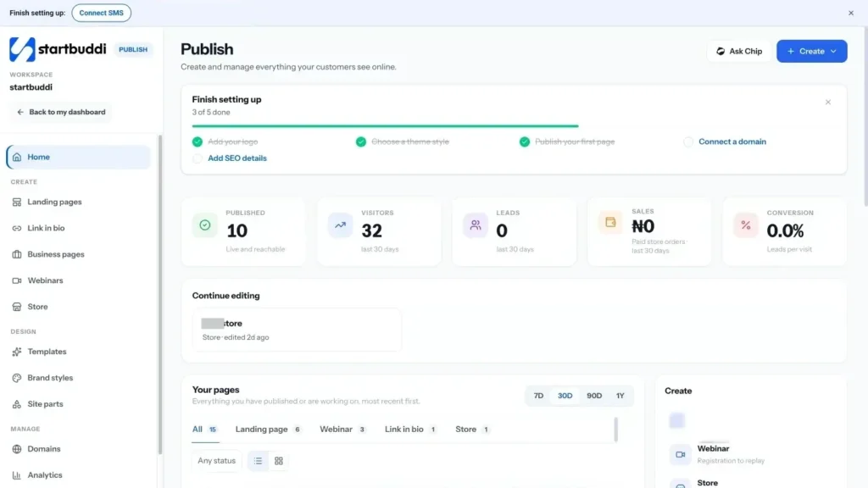The width and height of the screenshot is (868, 488).
Task: Open the store card under Continue editing
Action: [x=297, y=330]
